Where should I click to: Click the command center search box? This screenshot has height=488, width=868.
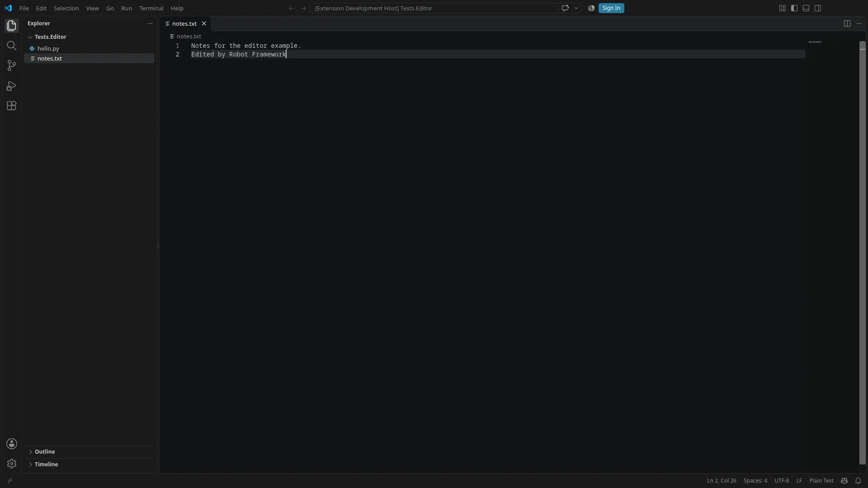[x=434, y=8]
